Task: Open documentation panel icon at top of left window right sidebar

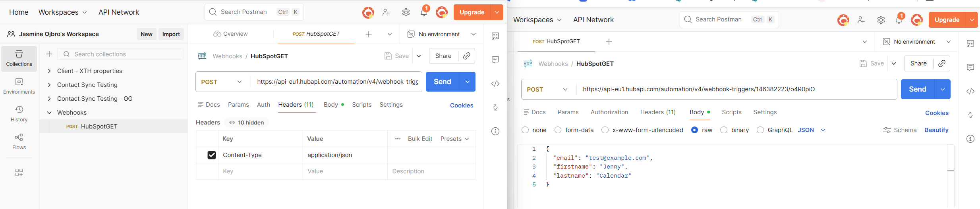Action: pos(495,36)
